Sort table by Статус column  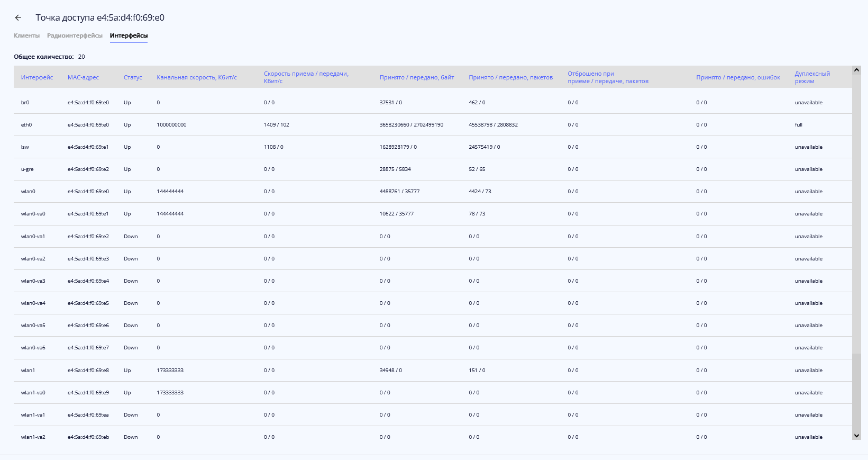click(133, 77)
